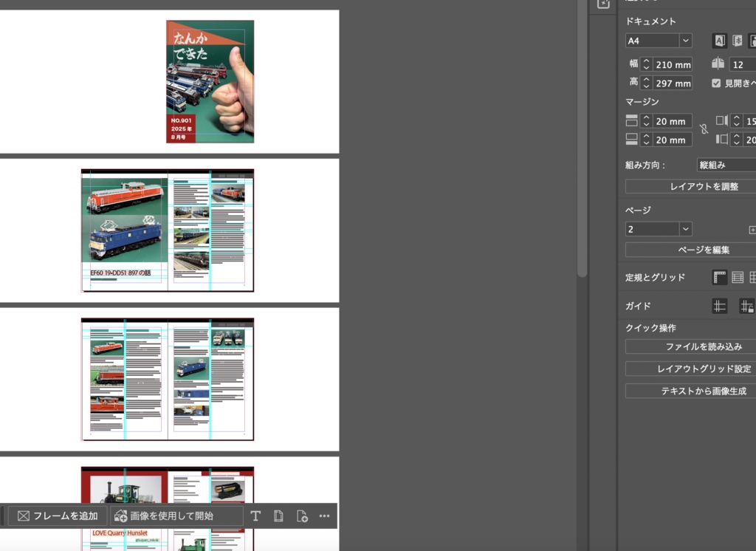Select the なんかできた cover page

pos(210,81)
